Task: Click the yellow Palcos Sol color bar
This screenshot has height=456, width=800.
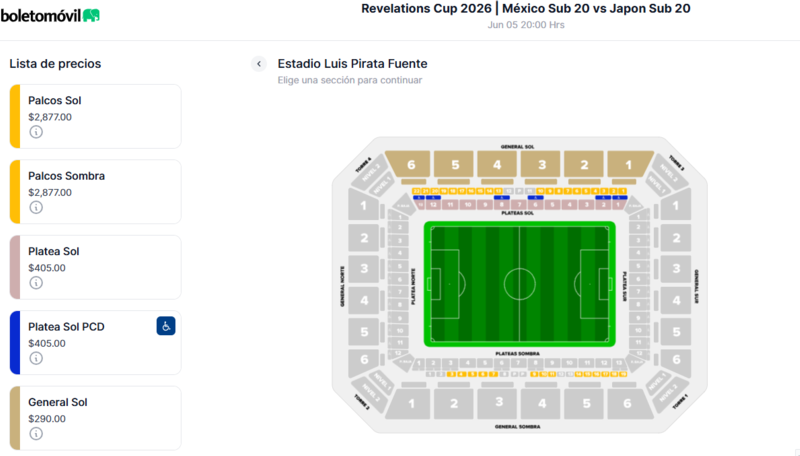Action: (15, 116)
